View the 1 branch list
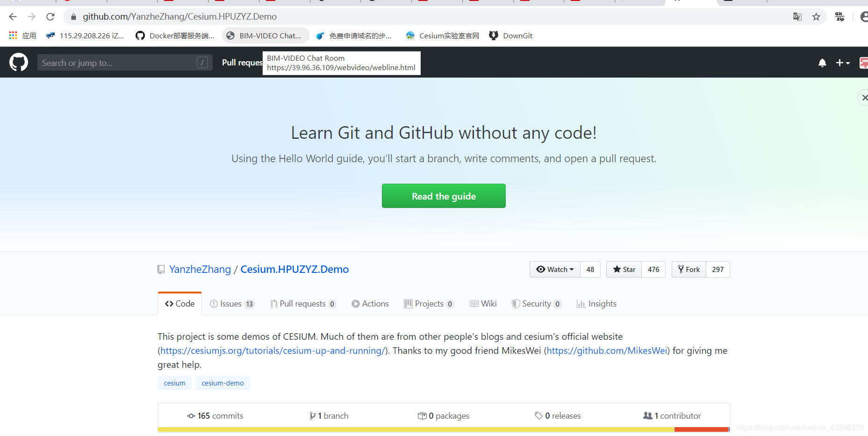868x436 pixels. coord(329,416)
